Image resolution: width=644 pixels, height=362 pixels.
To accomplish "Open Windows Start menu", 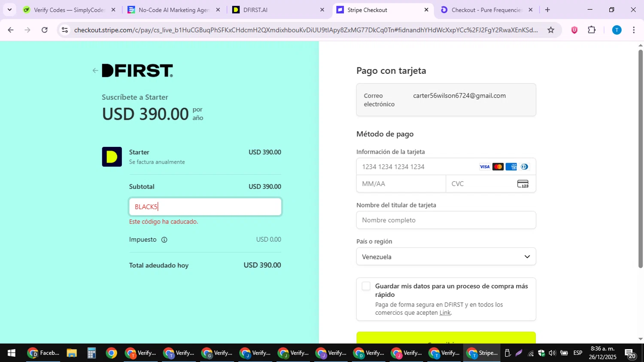I will (x=12, y=353).
